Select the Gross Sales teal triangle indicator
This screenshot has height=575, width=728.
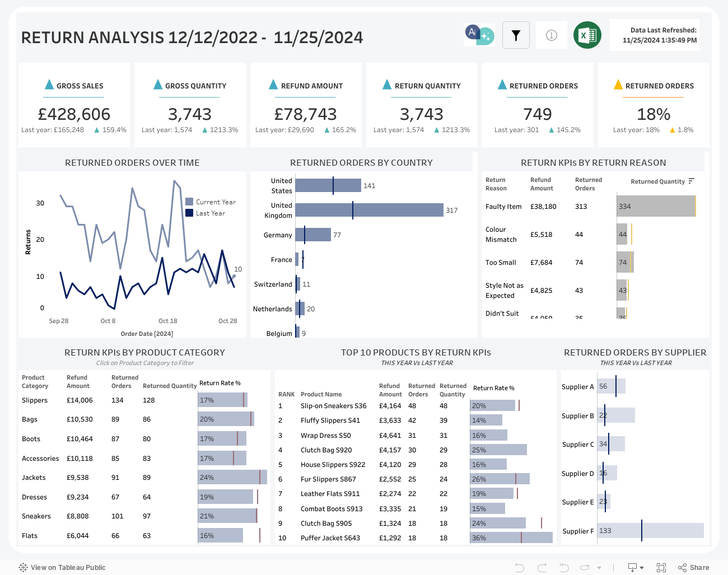click(x=49, y=85)
